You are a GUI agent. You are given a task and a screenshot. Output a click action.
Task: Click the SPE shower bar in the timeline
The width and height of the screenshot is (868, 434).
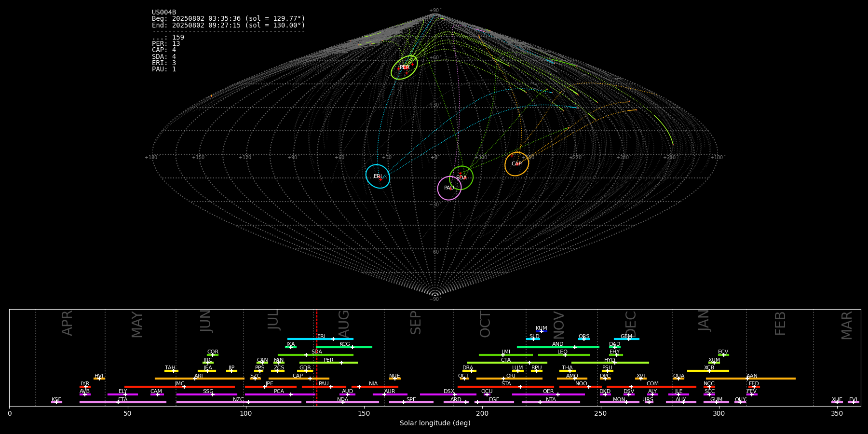point(411,402)
